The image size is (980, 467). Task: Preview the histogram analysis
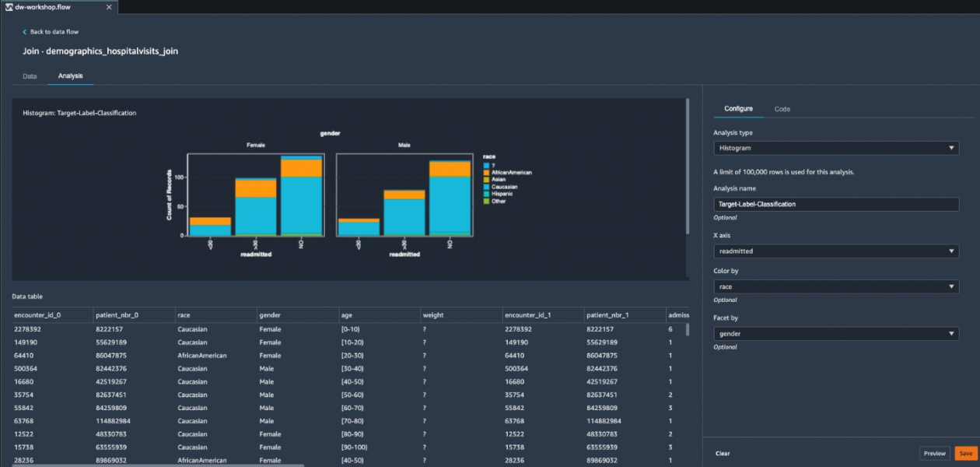(934, 453)
